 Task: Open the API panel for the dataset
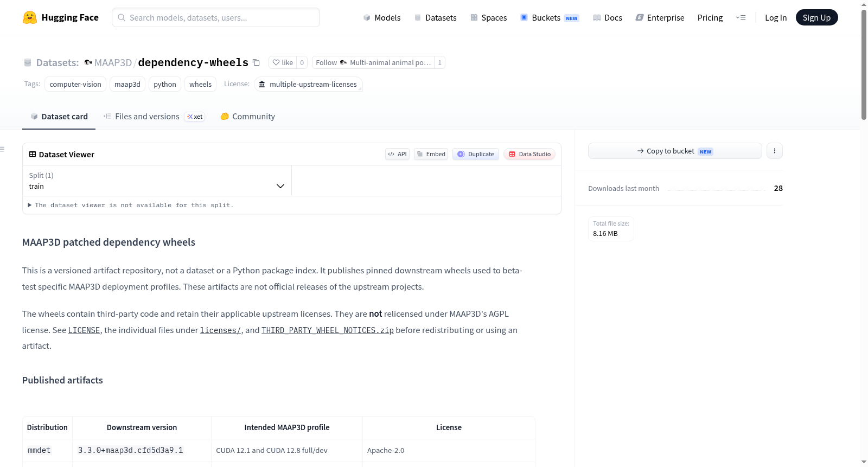tap(397, 154)
